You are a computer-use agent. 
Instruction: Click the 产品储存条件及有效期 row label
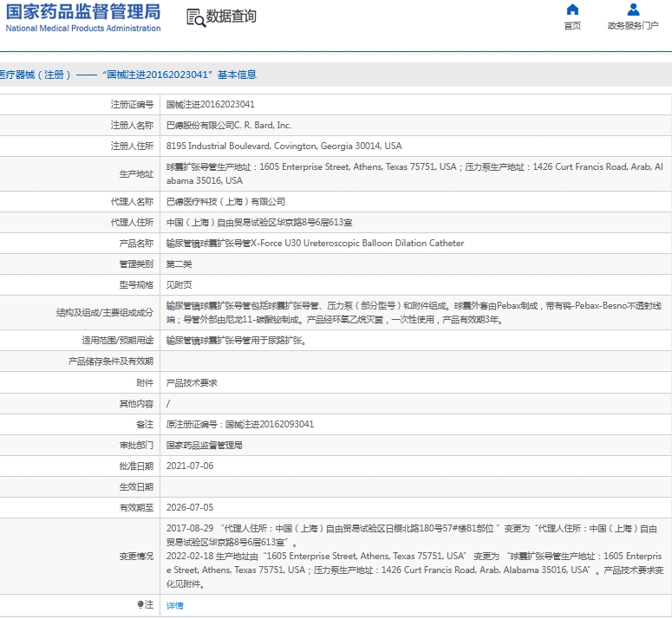click(x=111, y=362)
